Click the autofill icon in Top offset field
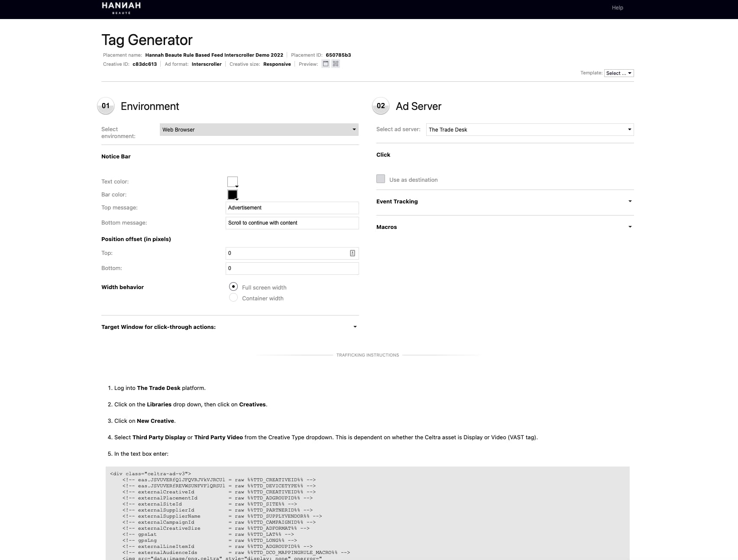 click(x=353, y=253)
